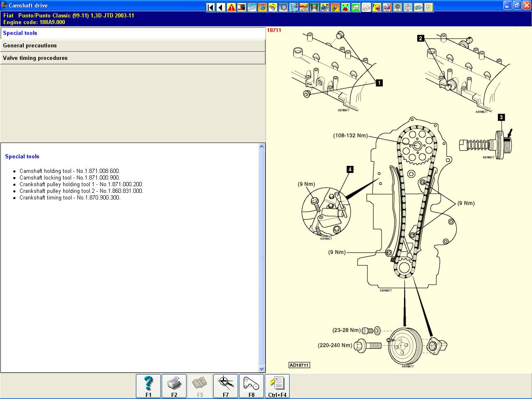Click the (23-28 Nm) torque label

click(346, 330)
